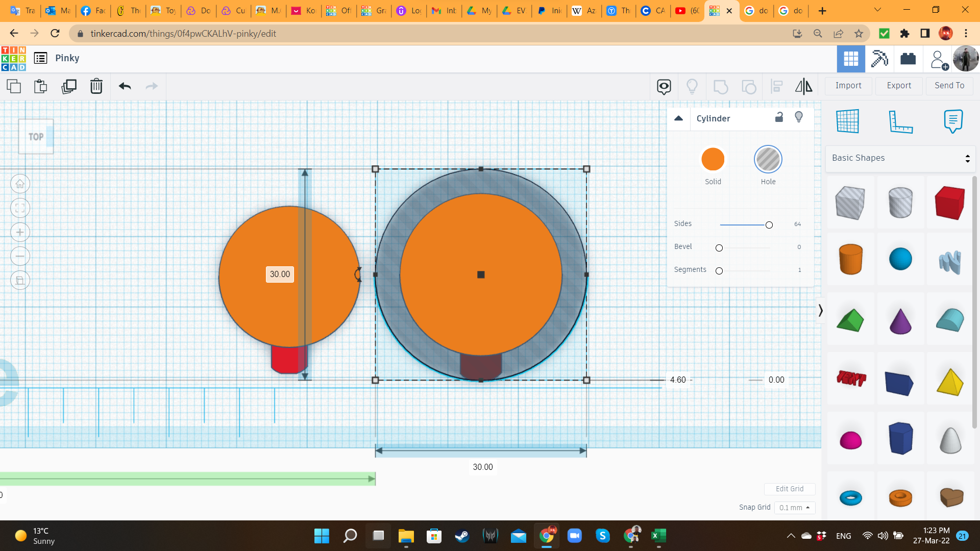Toggle lock editing on Cylinder

pos(779,117)
